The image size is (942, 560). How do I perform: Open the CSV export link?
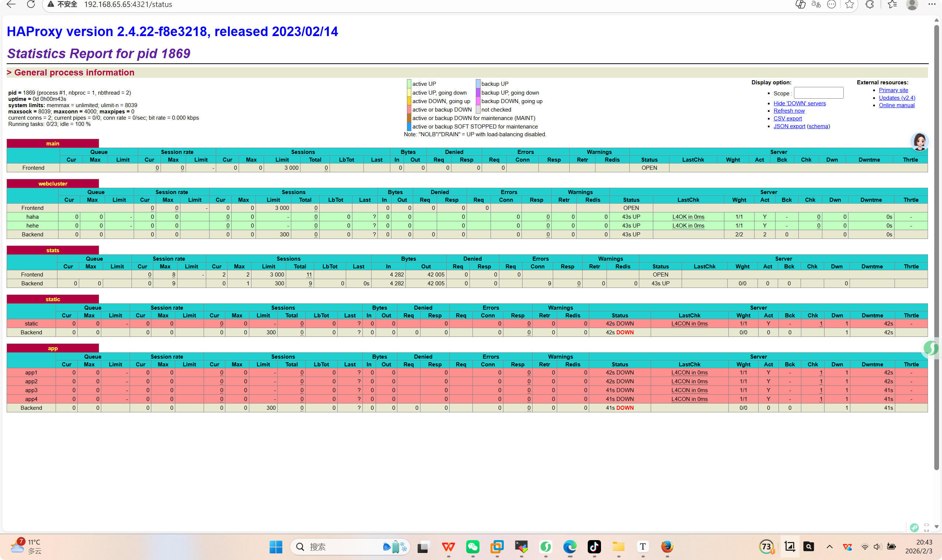[x=787, y=119]
